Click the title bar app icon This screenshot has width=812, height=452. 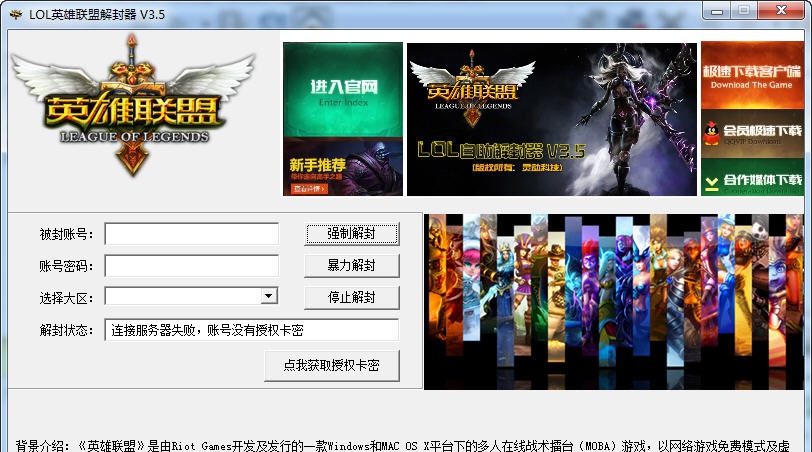(x=16, y=14)
